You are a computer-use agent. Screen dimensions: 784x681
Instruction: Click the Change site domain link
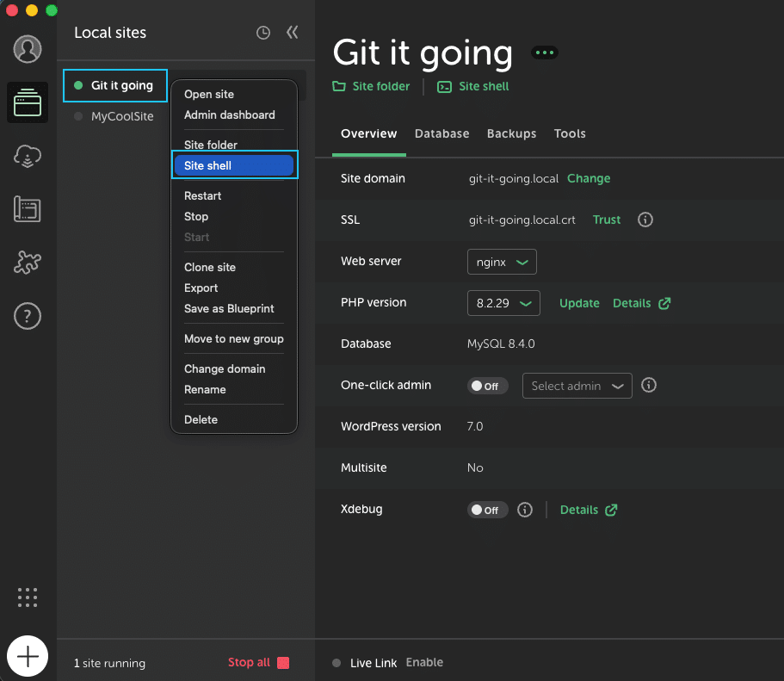pos(589,178)
